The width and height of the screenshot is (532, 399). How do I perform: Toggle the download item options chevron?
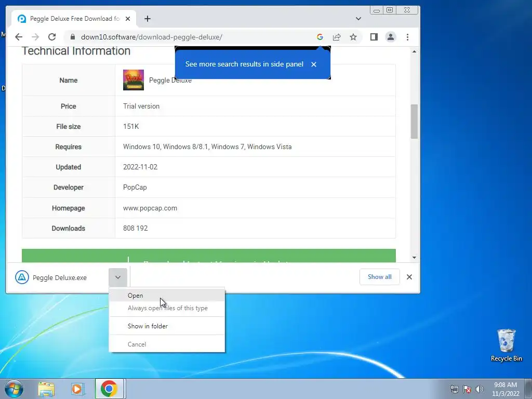click(x=118, y=277)
